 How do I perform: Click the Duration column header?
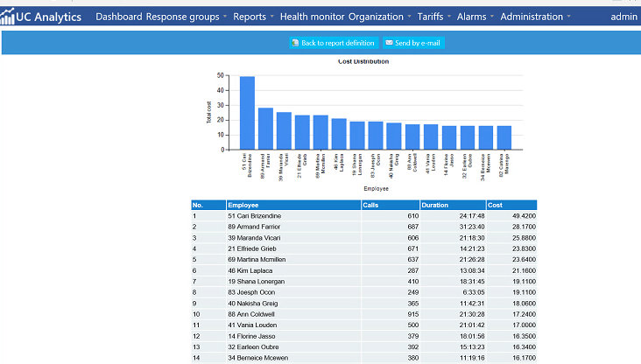coord(453,205)
